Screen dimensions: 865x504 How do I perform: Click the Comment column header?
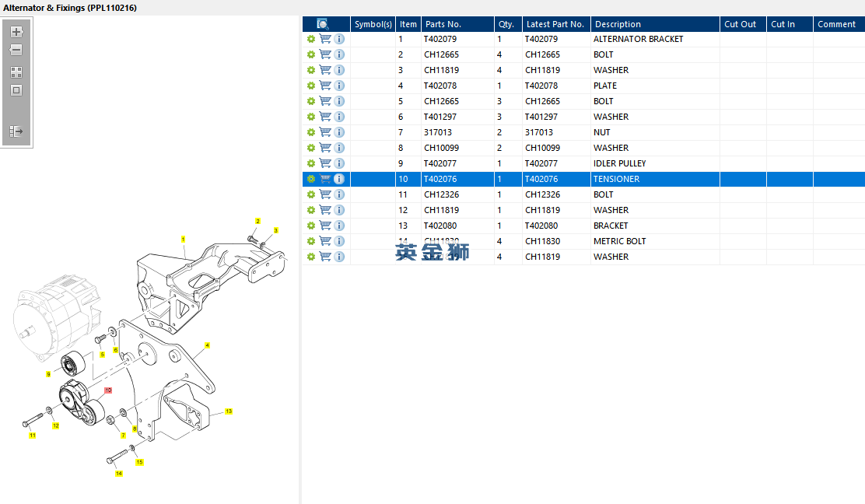click(839, 24)
